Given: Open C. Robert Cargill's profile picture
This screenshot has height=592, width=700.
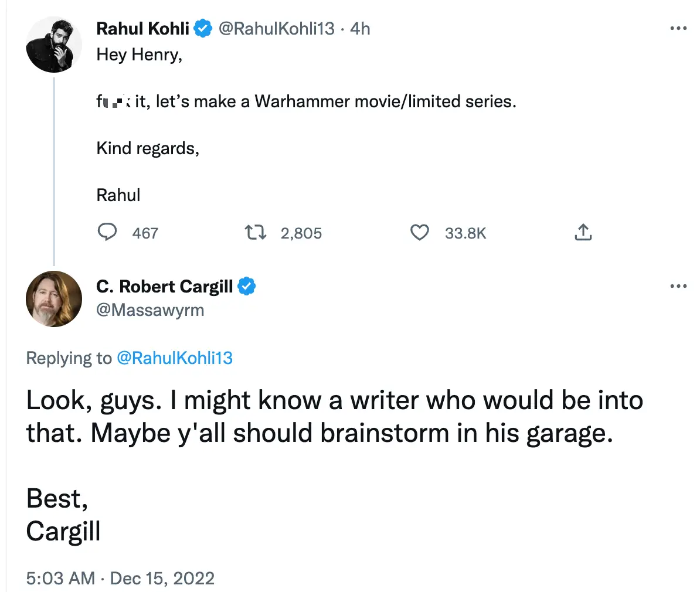Looking at the screenshot, I should pos(54,299).
